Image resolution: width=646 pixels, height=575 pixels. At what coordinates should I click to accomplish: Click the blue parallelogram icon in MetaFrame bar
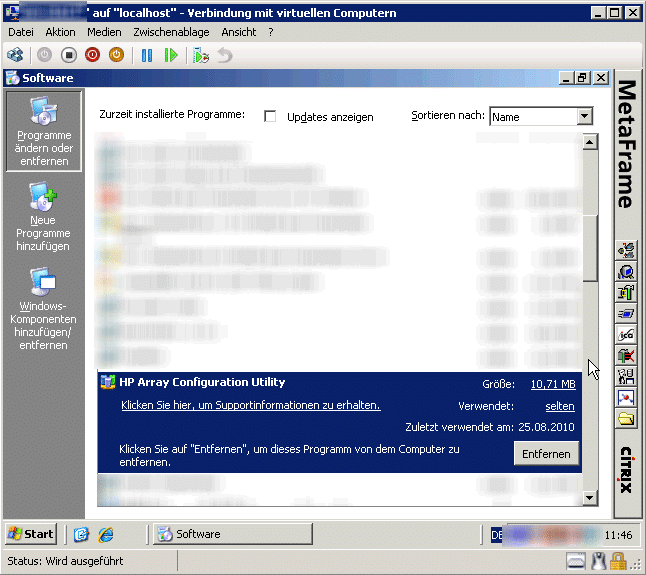point(626,314)
